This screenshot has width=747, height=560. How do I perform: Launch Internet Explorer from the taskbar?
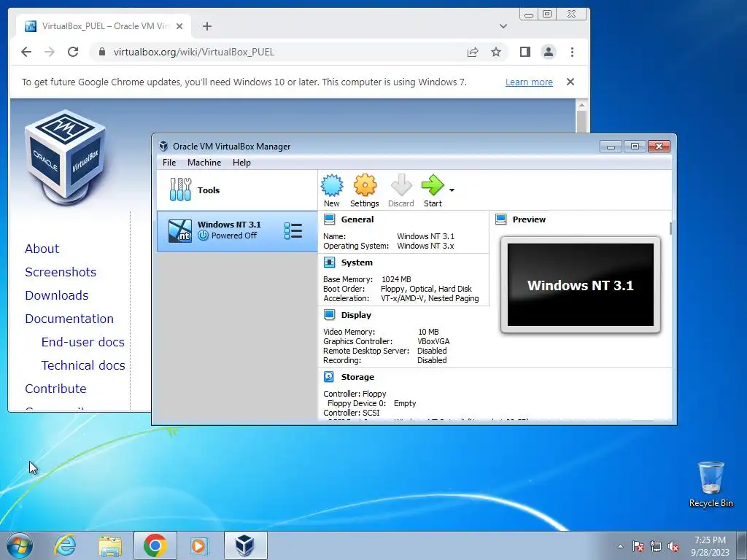coord(65,545)
